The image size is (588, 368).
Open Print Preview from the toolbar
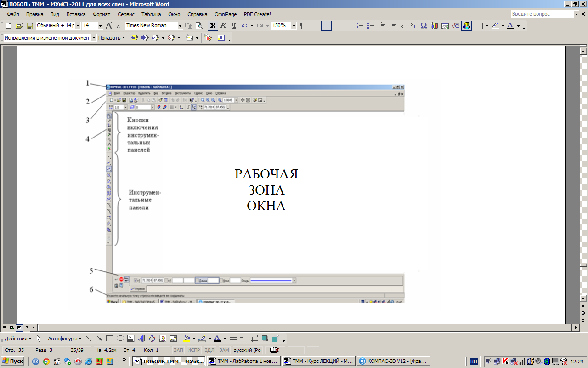[x=199, y=26]
